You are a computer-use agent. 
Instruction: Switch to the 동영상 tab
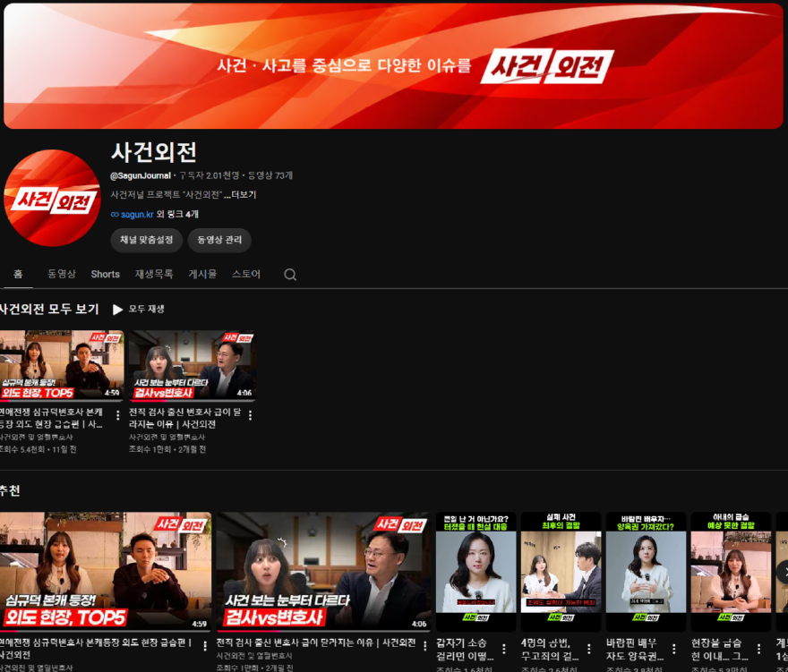point(61,274)
